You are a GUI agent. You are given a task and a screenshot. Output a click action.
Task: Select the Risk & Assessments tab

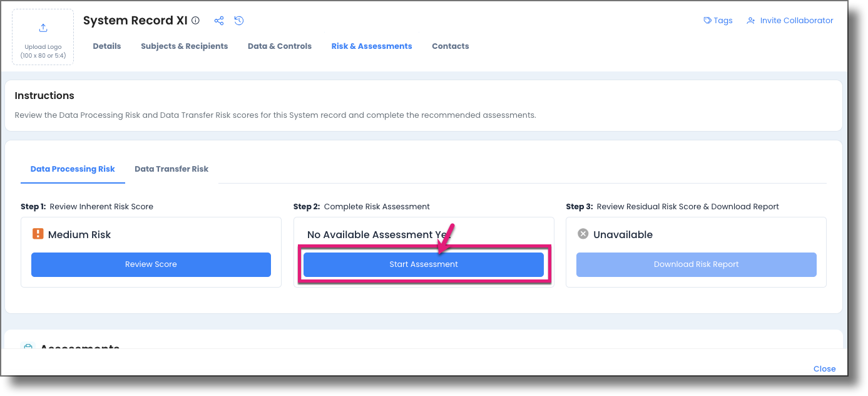coord(372,46)
